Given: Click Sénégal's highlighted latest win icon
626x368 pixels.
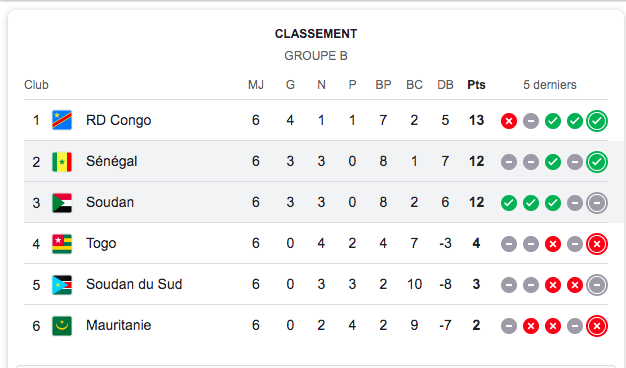Looking at the screenshot, I should (597, 162).
